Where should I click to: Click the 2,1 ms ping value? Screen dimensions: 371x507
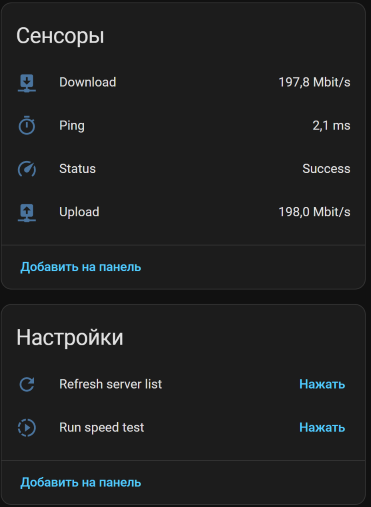pyautogui.click(x=331, y=126)
